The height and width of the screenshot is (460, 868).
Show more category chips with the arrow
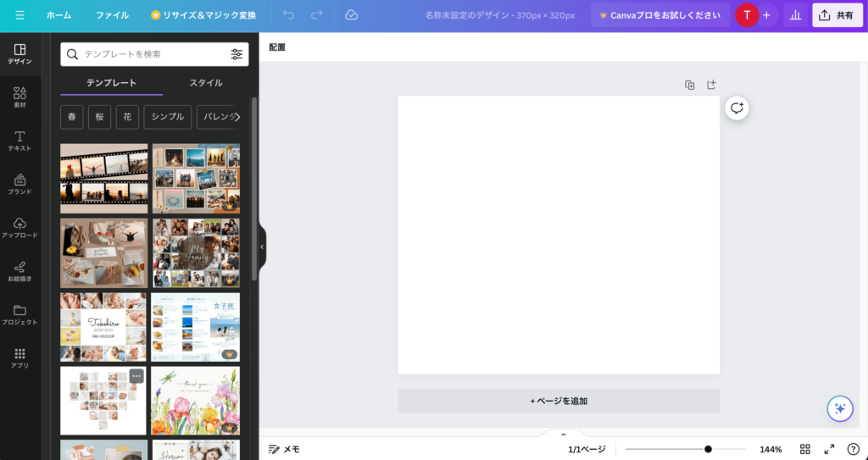pos(237,118)
